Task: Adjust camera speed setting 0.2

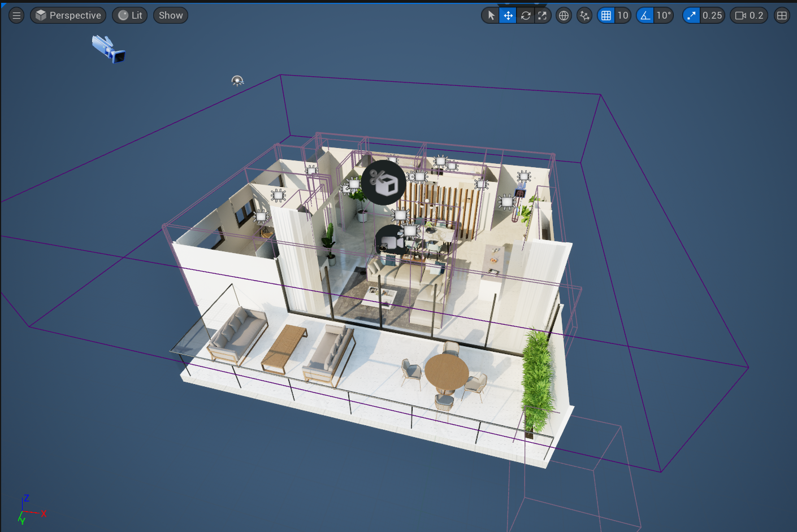Action: (750, 15)
